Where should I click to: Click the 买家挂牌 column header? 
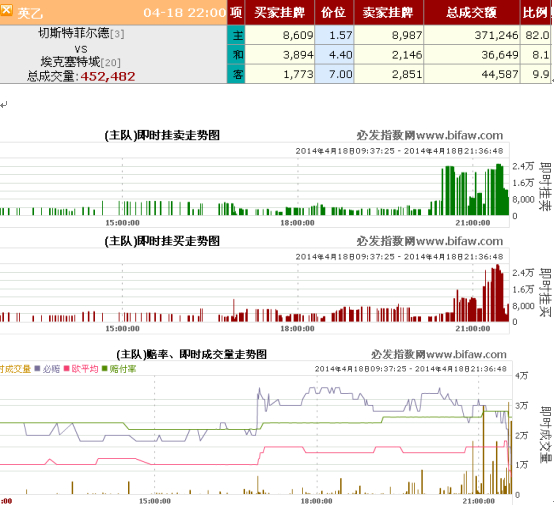279,12
